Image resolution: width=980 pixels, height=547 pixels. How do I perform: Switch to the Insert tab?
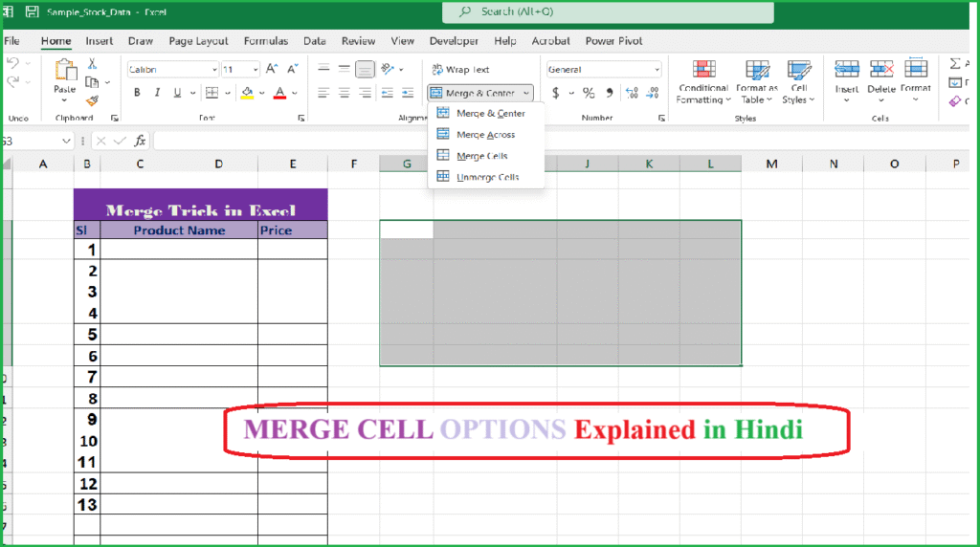pos(100,41)
